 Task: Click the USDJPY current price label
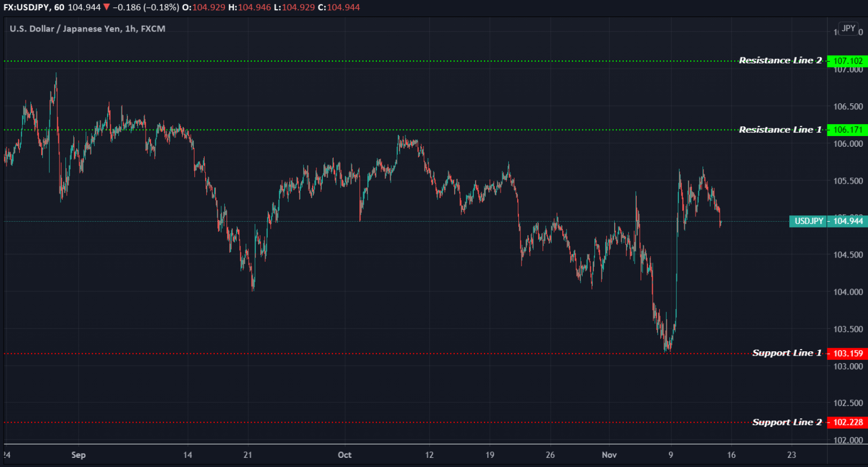[809, 221]
